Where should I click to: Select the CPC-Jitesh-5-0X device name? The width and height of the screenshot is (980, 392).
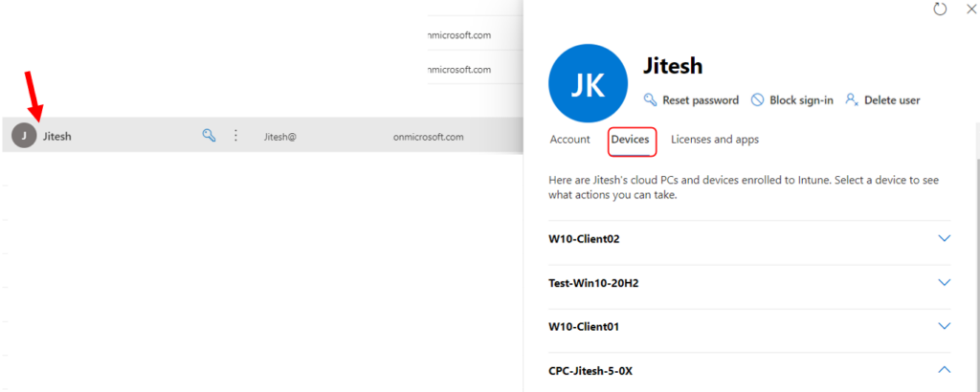pos(590,371)
